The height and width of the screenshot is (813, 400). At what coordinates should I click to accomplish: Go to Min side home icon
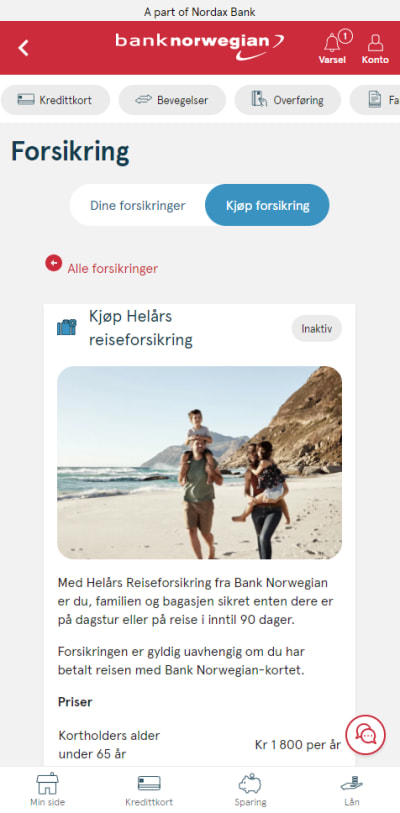47,790
